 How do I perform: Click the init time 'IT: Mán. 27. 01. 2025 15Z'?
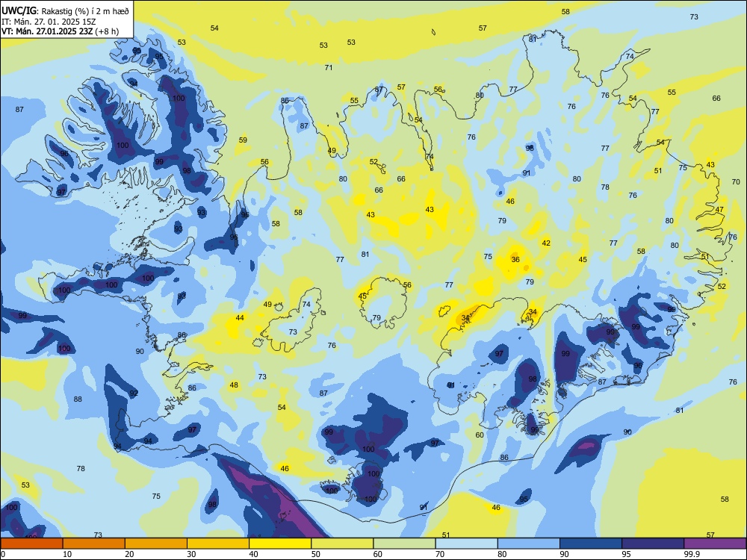[x=49, y=22]
